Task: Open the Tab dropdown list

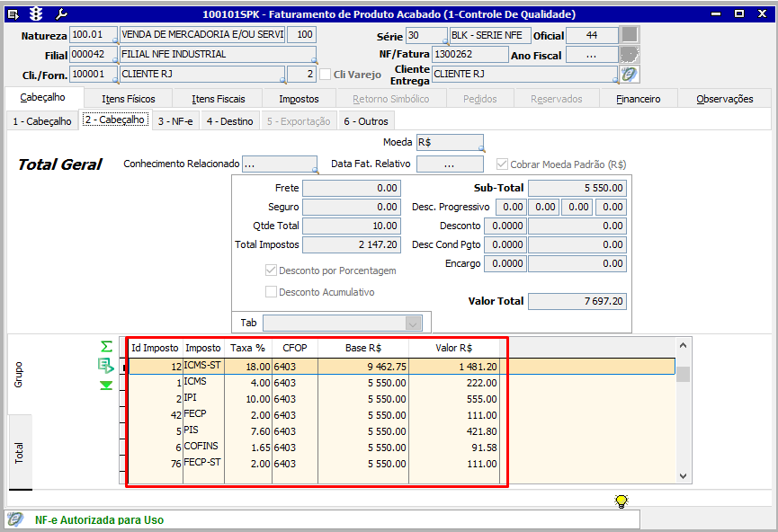Action: coord(413,323)
